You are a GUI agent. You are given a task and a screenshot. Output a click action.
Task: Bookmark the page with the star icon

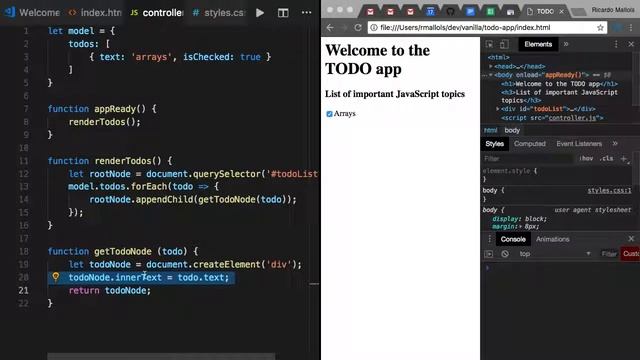click(x=600, y=28)
